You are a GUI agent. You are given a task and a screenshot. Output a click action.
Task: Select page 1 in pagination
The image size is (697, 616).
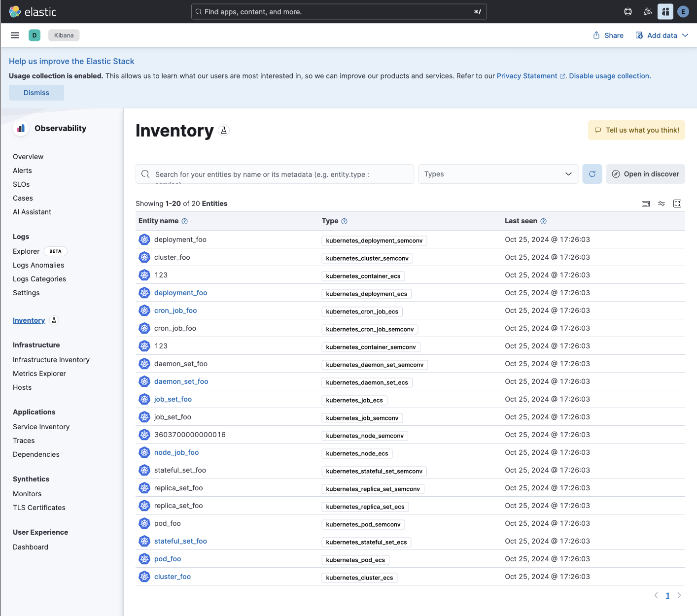point(667,595)
